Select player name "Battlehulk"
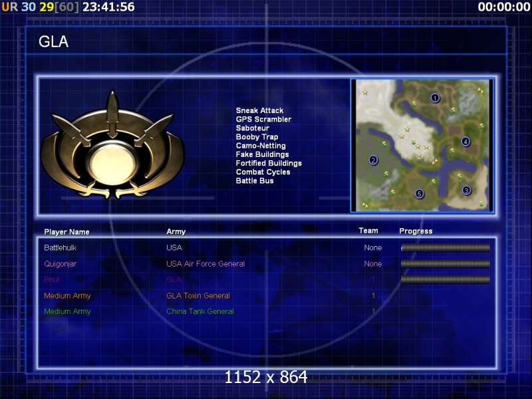Image resolution: width=532 pixels, height=399 pixels. point(60,247)
